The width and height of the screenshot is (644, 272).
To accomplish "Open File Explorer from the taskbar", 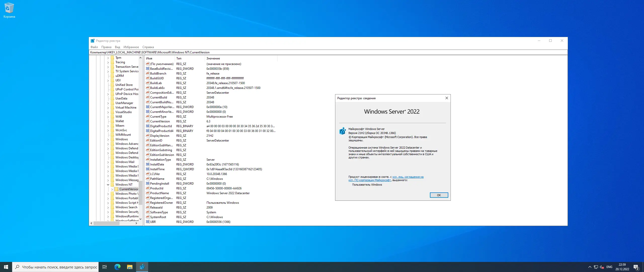I will (130, 267).
